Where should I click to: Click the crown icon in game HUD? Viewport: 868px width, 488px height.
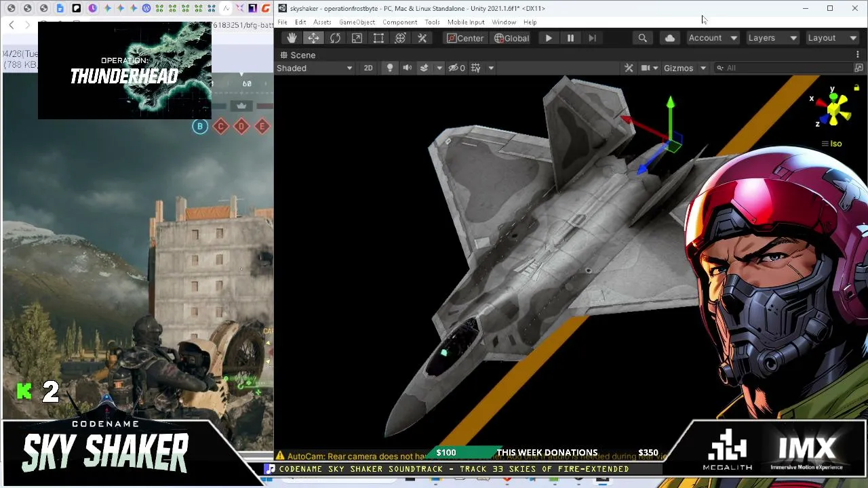click(241, 105)
